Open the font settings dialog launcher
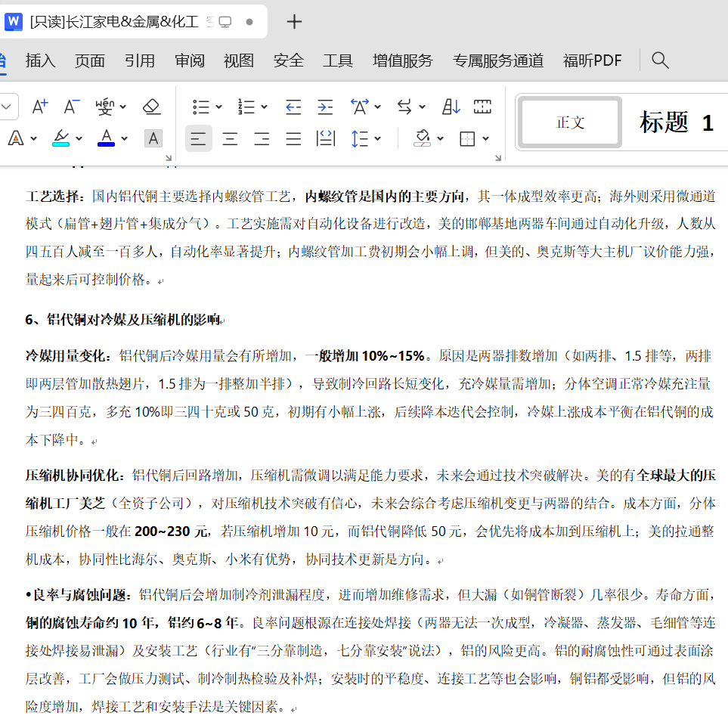Screen dimensions: 728x719 coord(169,158)
